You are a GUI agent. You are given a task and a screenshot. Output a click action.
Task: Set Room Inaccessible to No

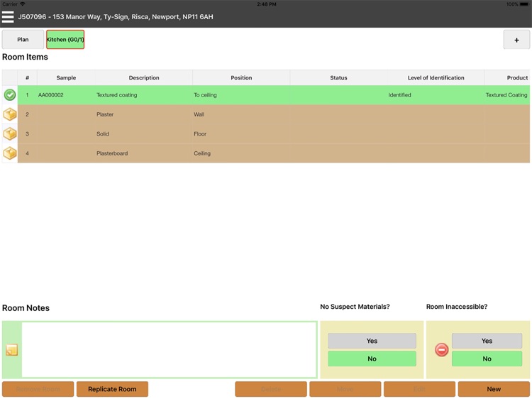click(487, 359)
